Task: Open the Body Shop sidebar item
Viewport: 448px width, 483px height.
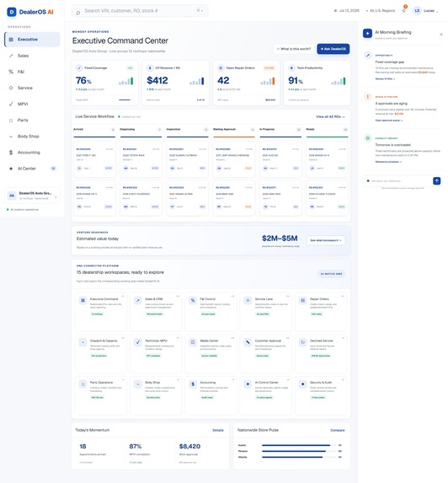Action: click(32, 137)
